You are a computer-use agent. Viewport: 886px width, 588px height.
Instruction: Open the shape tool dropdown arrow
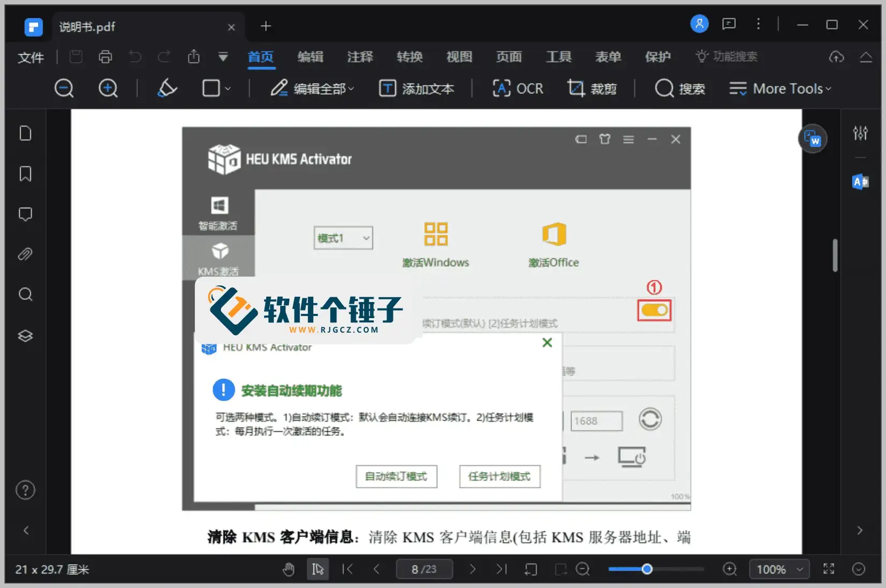pyautogui.click(x=227, y=88)
